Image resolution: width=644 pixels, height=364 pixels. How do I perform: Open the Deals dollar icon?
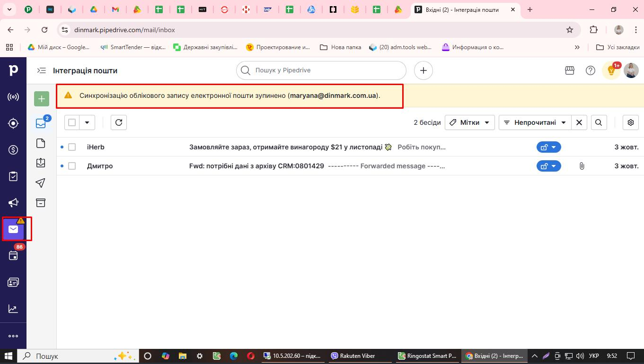click(x=13, y=150)
